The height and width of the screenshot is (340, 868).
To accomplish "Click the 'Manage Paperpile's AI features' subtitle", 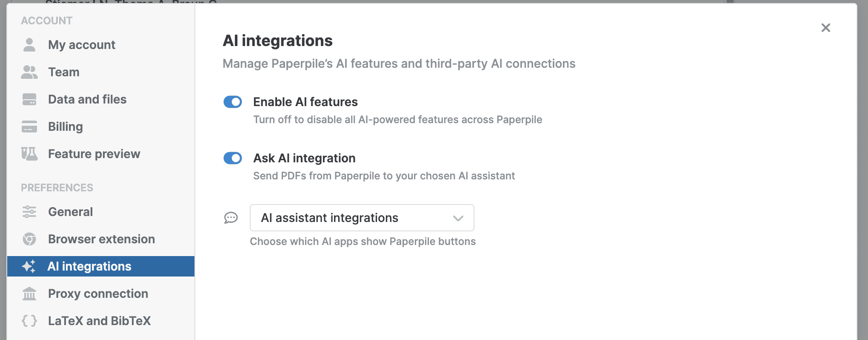I will tap(399, 63).
